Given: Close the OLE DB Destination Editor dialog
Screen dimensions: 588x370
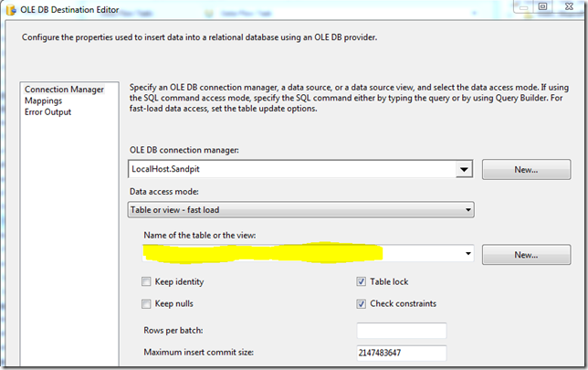Looking at the screenshot, I should click(x=569, y=6).
